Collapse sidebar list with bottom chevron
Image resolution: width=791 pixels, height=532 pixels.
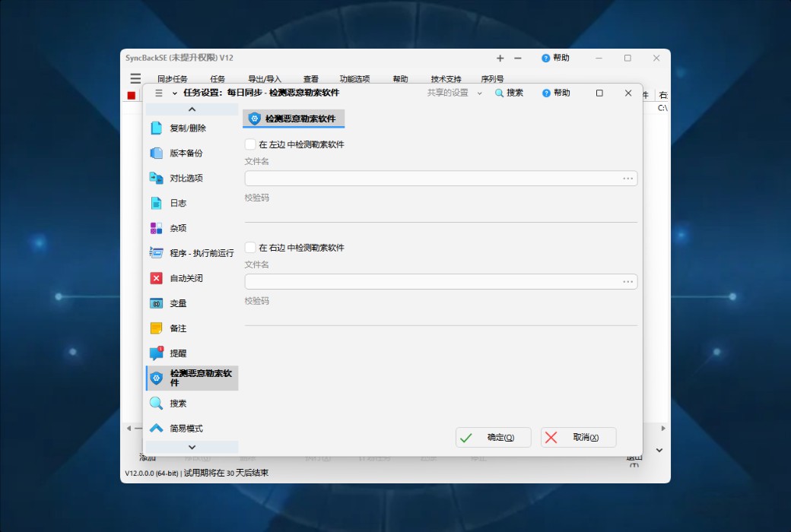click(191, 447)
